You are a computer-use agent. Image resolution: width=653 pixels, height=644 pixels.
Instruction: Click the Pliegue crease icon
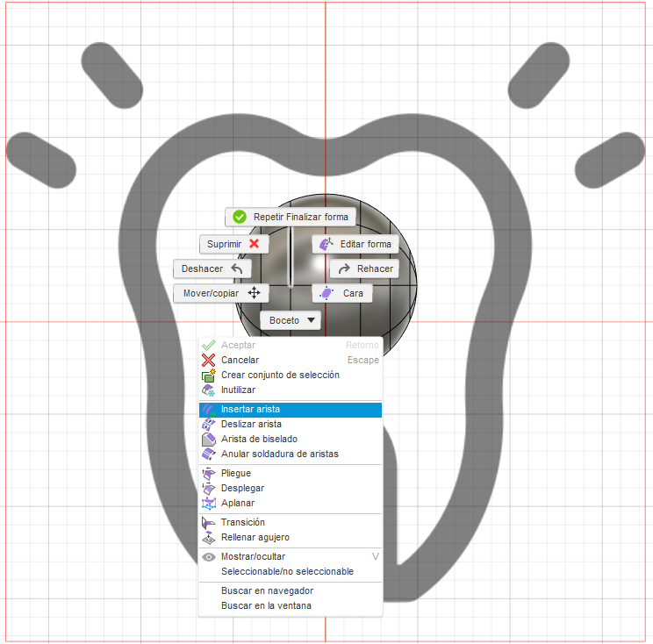(209, 474)
